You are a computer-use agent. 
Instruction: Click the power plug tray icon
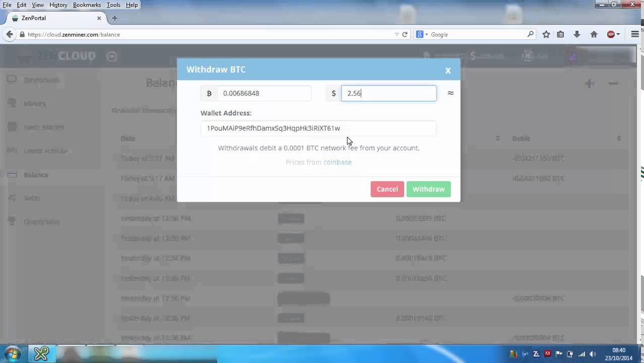coord(570,354)
